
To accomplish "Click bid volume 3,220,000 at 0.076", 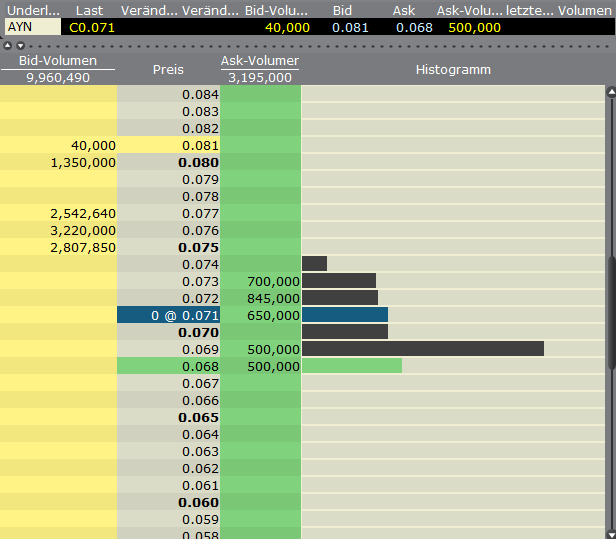I will point(58,230).
